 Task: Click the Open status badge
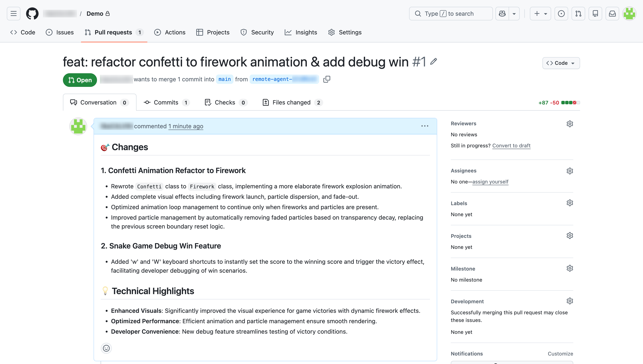point(80,80)
